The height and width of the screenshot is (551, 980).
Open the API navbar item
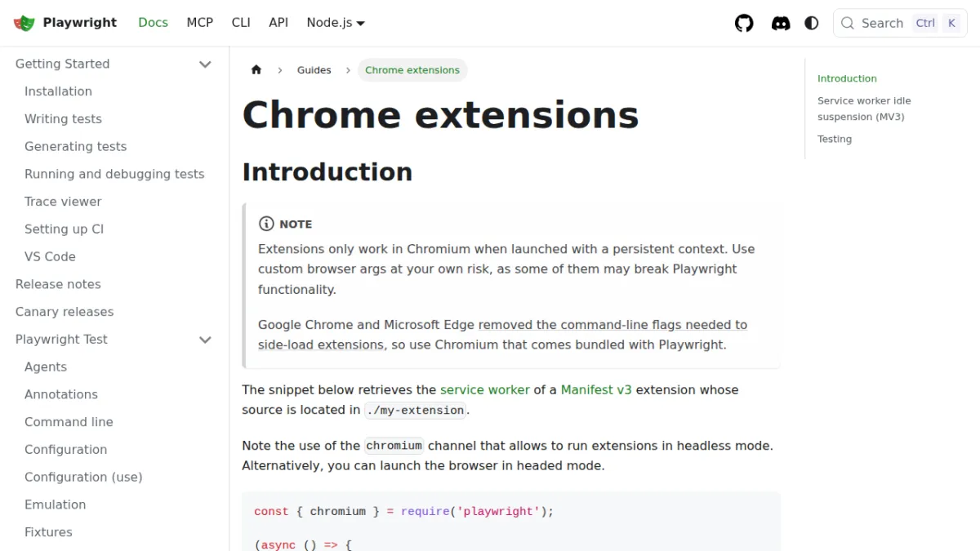point(278,23)
